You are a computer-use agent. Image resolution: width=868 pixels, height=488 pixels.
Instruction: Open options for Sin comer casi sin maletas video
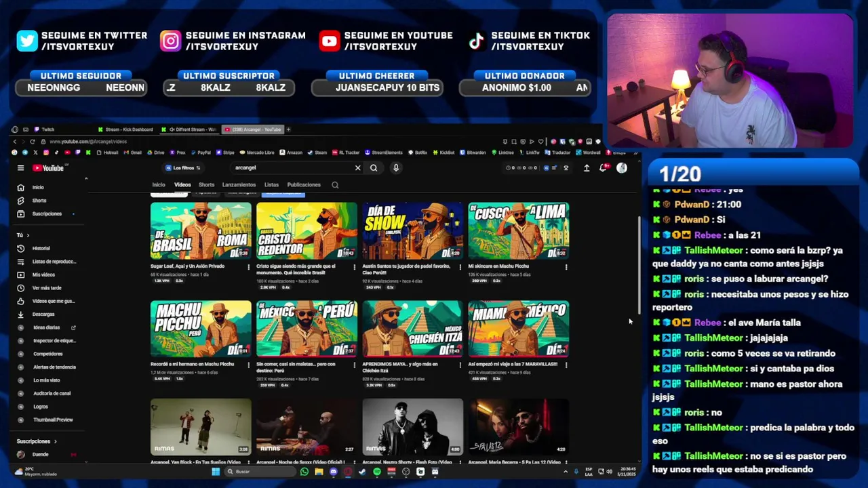point(354,365)
